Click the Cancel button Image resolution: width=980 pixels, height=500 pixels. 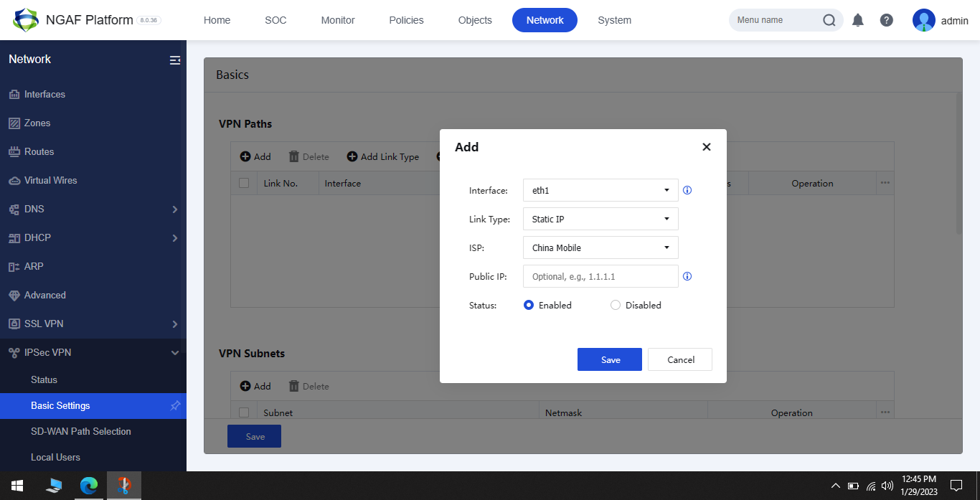[679, 359]
